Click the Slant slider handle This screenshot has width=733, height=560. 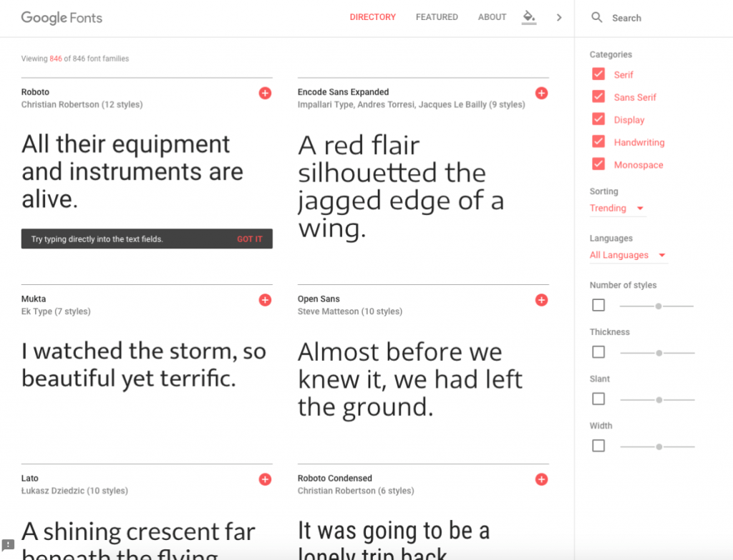[659, 400]
